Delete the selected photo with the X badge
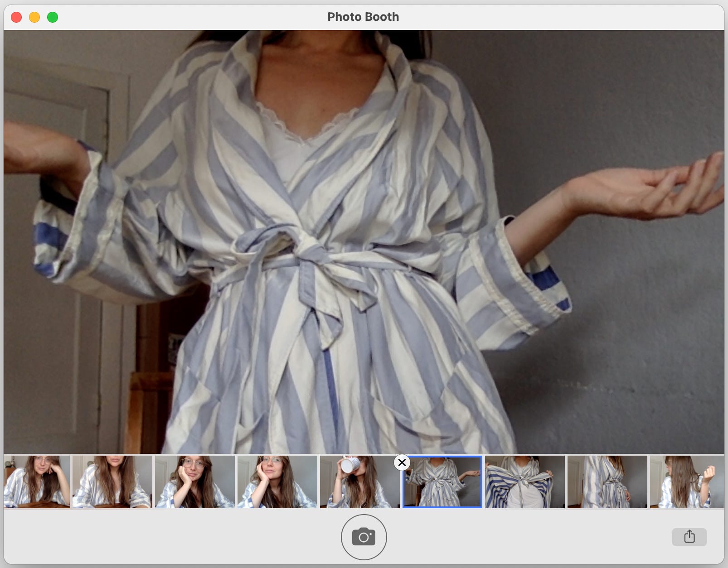The image size is (728, 568). 402,462
